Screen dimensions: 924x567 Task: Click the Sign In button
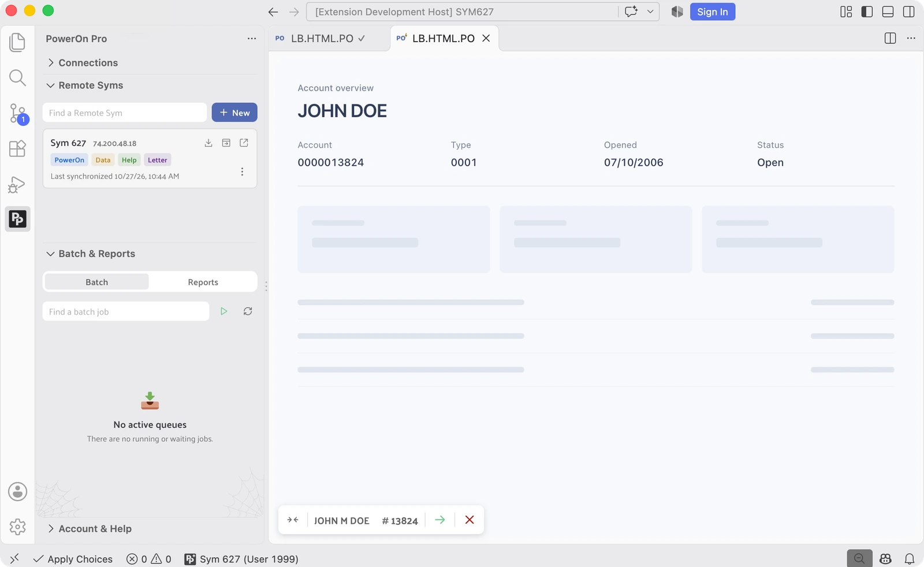[x=713, y=12]
